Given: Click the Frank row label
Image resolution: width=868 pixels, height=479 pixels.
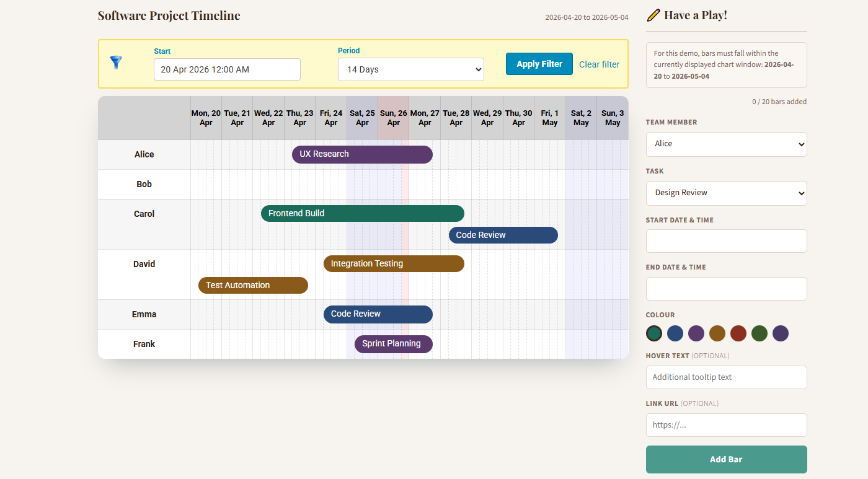Looking at the screenshot, I should pos(144,344).
